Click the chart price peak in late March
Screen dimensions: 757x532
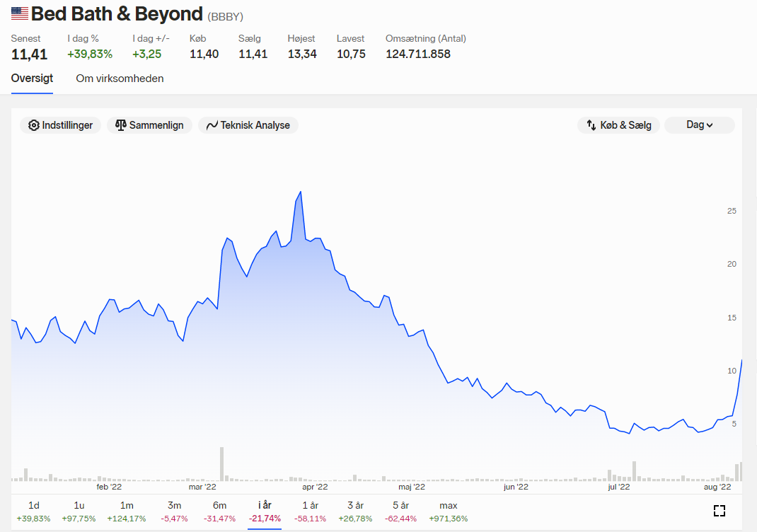[x=301, y=192]
